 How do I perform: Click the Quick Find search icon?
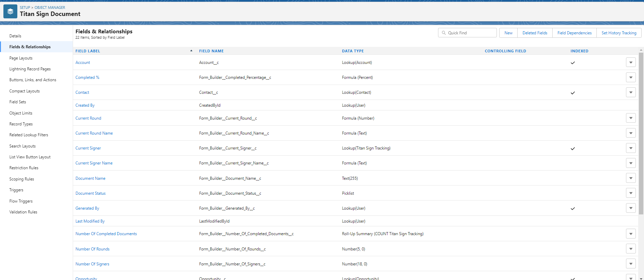444,33
